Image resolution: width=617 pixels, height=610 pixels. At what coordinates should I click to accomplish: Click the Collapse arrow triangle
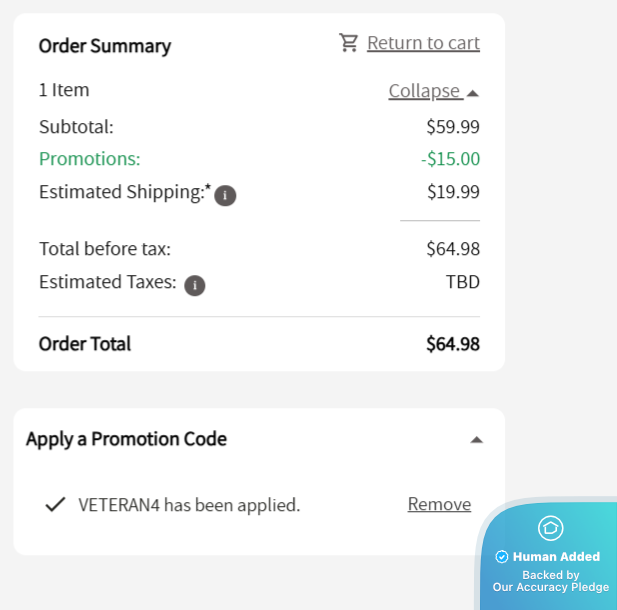point(473,93)
